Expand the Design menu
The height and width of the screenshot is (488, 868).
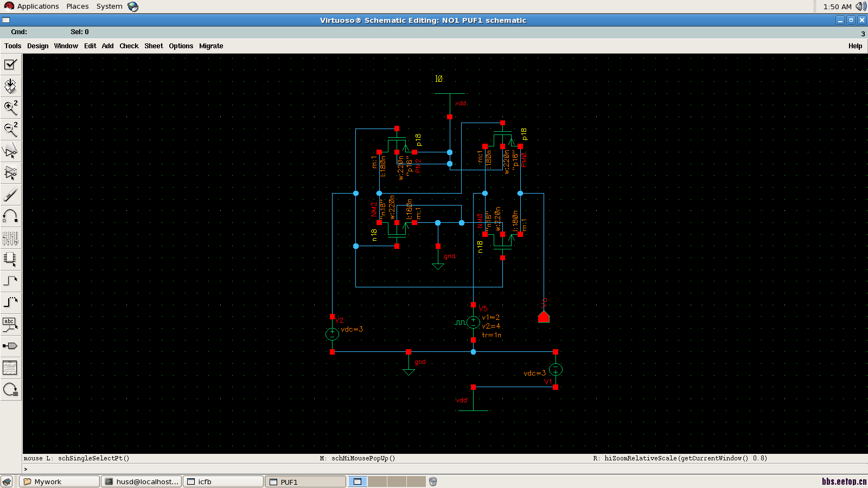38,46
